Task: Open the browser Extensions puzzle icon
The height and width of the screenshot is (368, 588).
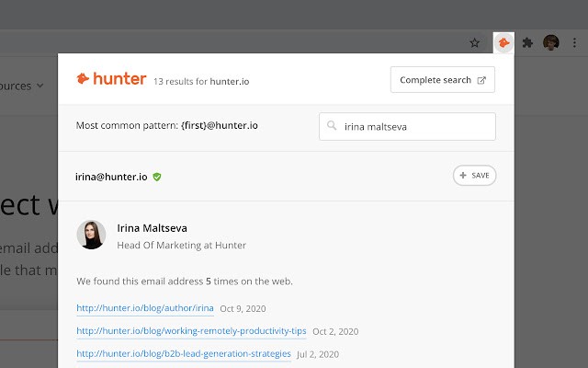Action: click(x=527, y=42)
